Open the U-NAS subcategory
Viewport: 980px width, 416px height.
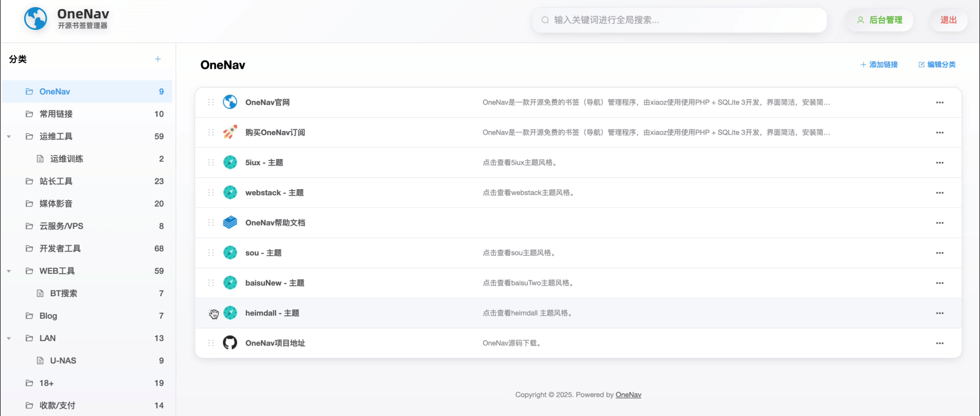(87, 360)
